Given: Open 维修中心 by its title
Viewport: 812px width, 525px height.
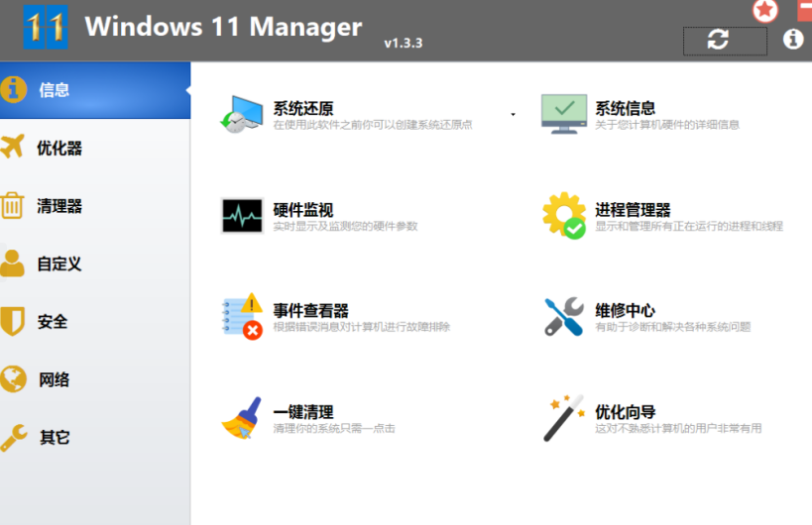Looking at the screenshot, I should pyautogui.click(x=625, y=311).
